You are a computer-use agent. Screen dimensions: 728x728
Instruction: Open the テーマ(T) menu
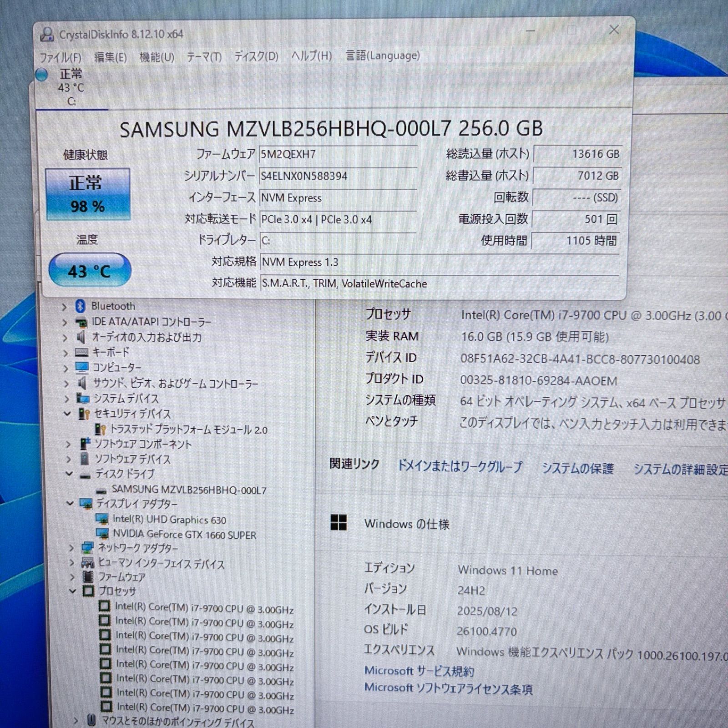pyautogui.click(x=204, y=57)
